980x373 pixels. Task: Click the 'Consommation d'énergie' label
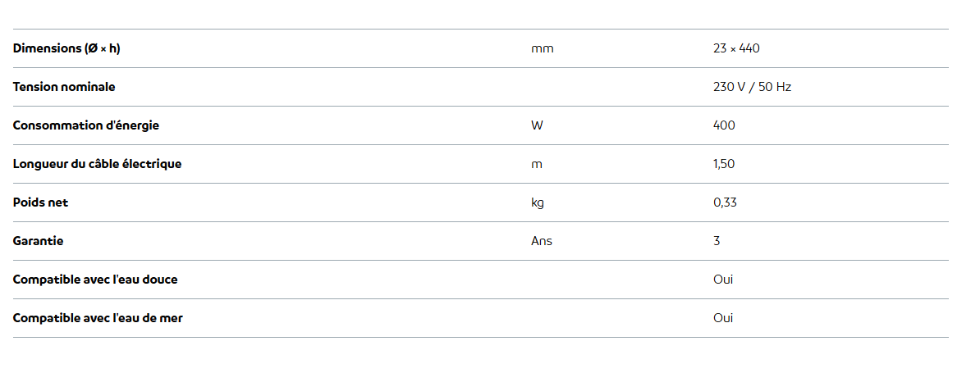[x=86, y=125]
